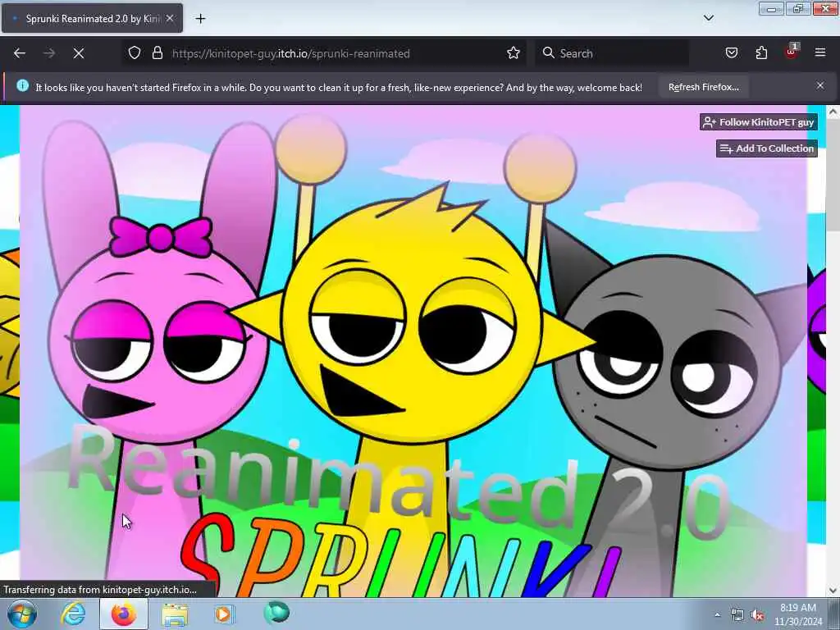Click the URL address field
The height and width of the screenshot is (630, 840).
tap(323, 53)
